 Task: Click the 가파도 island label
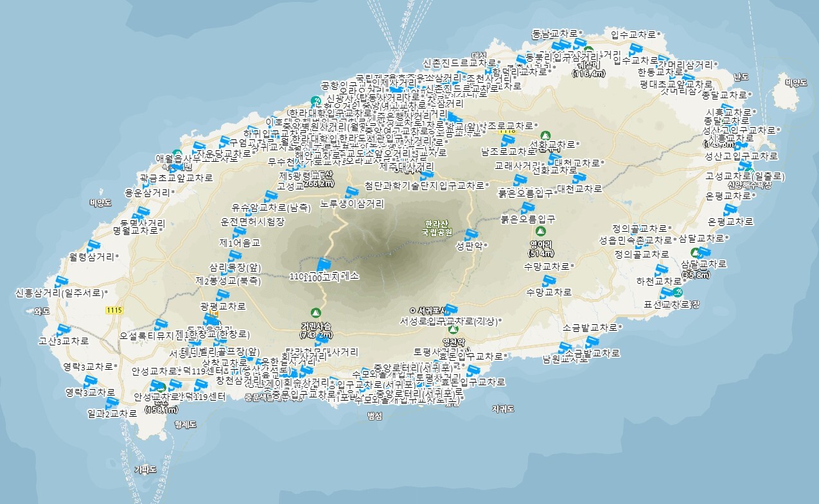146,469
